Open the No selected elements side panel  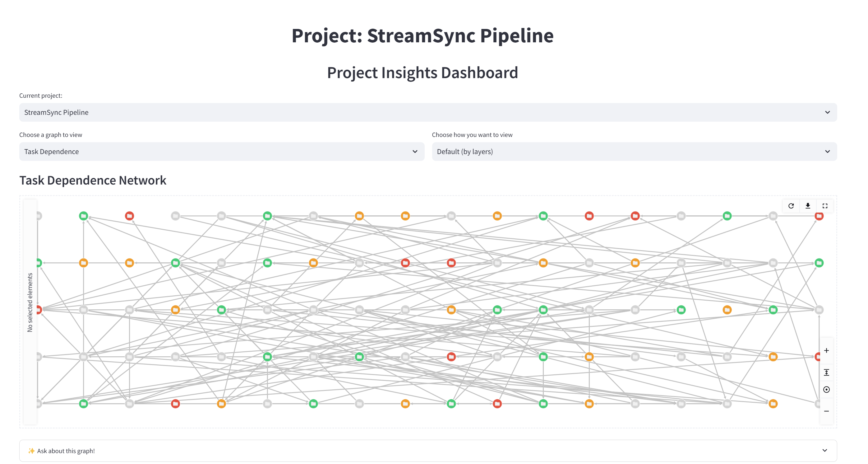click(30, 302)
